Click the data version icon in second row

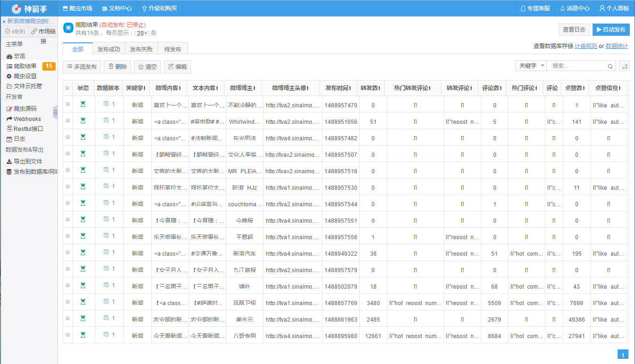pos(106,121)
